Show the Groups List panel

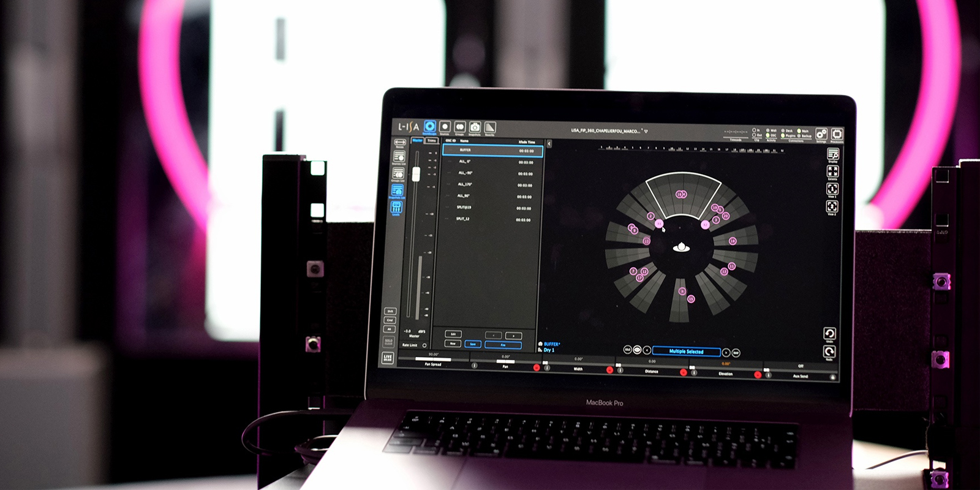398,174
